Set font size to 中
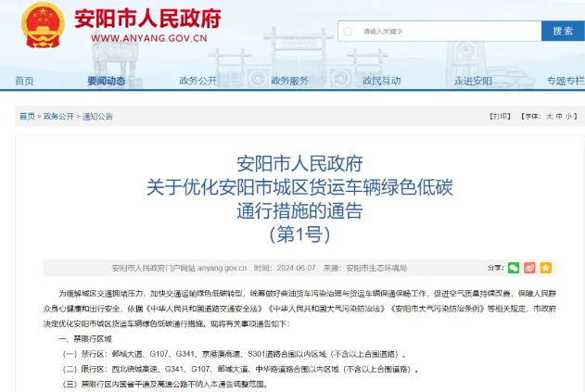The height and width of the screenshot is (392, 585). click(x=559, y=117)
